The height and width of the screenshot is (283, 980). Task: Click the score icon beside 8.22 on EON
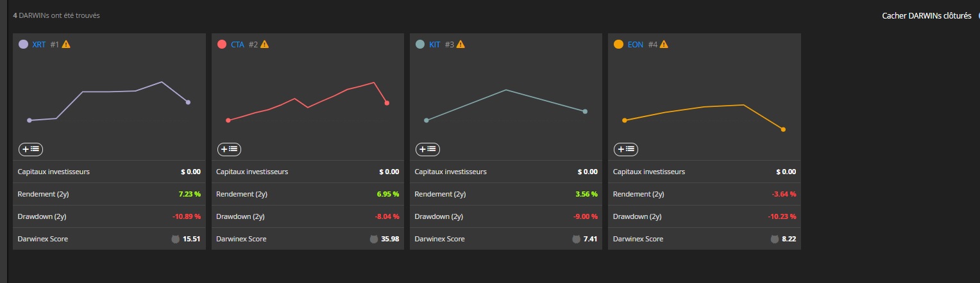775,239
